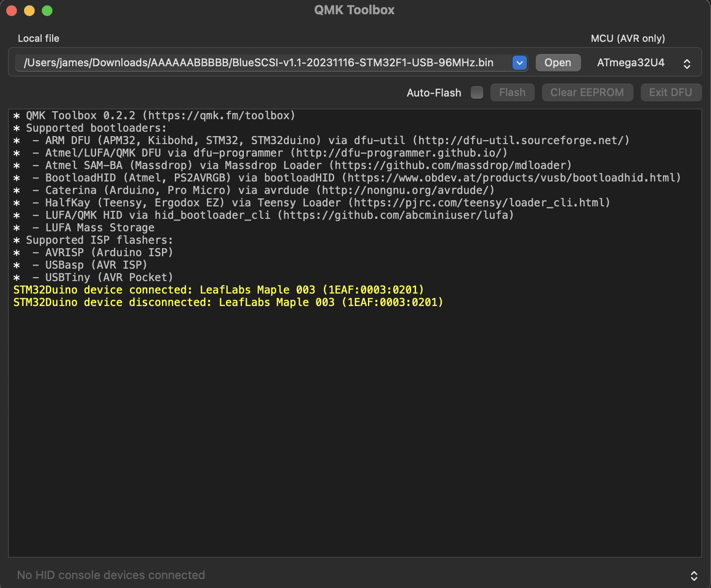Image resolution: width=711 pixels, height=588 pixels.
Task: Click the 'Caterina (Arduino, Pro Micro)' log line
Action: pos(254,190)
